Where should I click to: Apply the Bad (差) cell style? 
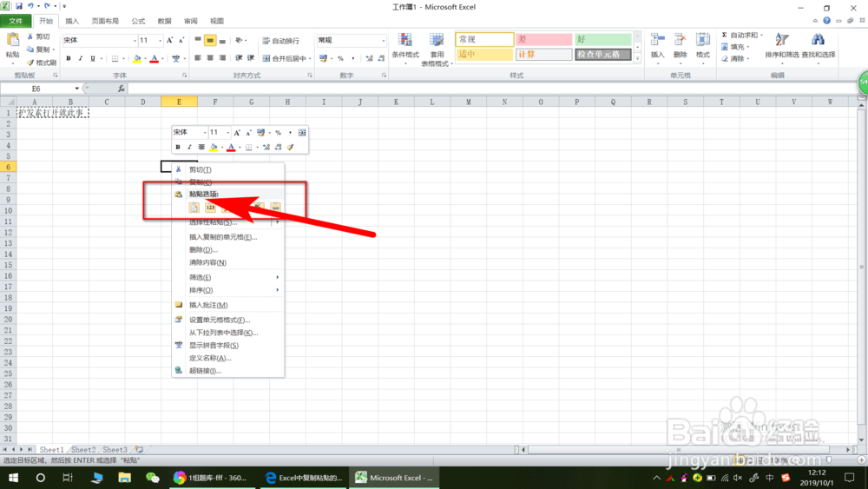543,39
